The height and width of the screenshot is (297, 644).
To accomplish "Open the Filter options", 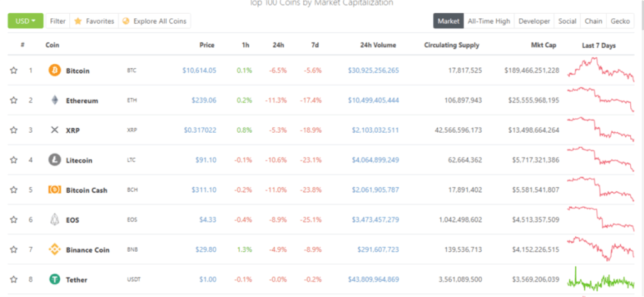I will (x=58, y=21).
